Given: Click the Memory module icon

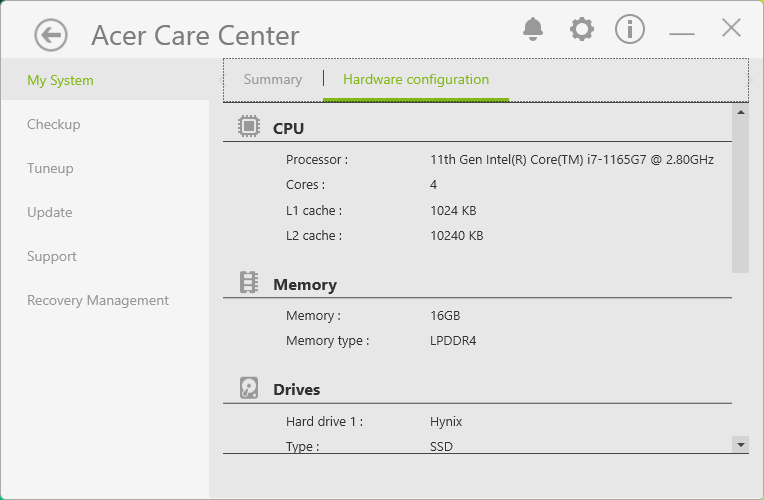Looking at the screenshot, I should (x=249, y=283).
